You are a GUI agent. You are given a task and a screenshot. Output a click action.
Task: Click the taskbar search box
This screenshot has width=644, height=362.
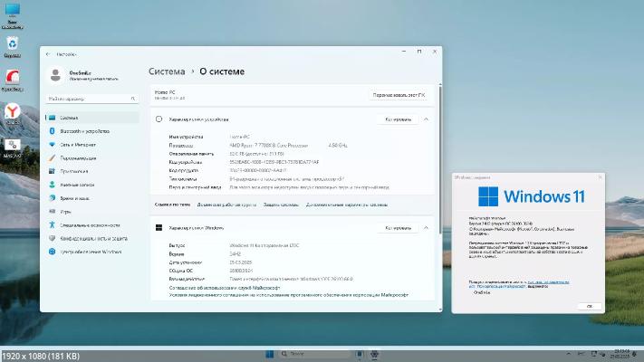point(315,354)
